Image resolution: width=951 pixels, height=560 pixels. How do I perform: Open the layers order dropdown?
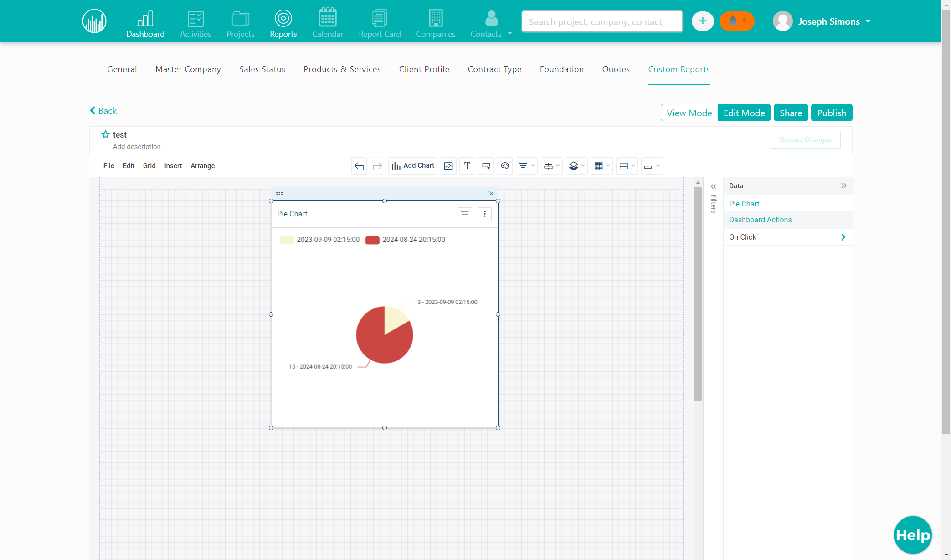point(577,166)
